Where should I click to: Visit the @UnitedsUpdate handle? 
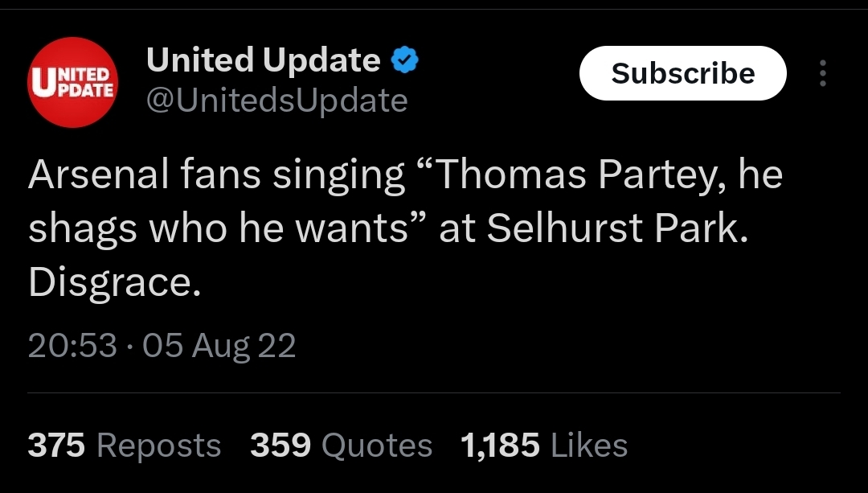tap(276, 101)
